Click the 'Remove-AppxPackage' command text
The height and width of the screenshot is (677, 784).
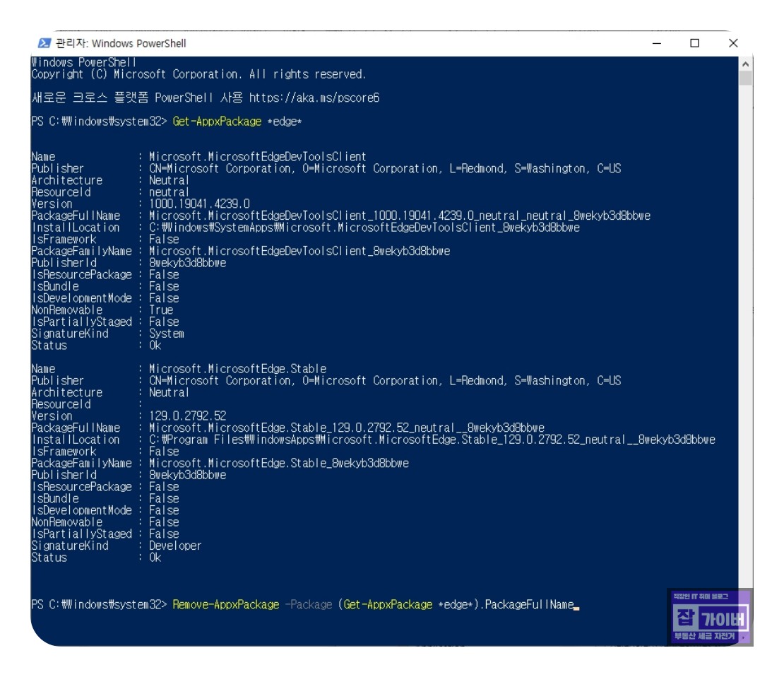point(225,604)
